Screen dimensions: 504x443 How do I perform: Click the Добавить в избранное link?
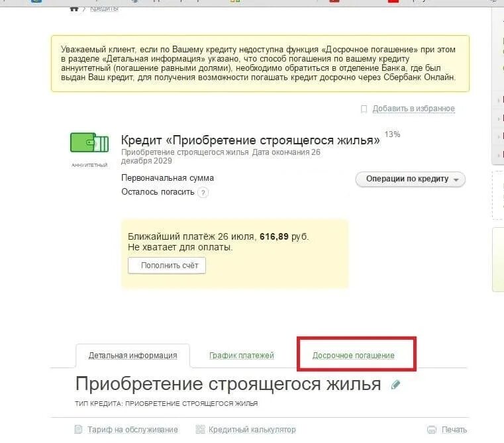click(413, 109)
